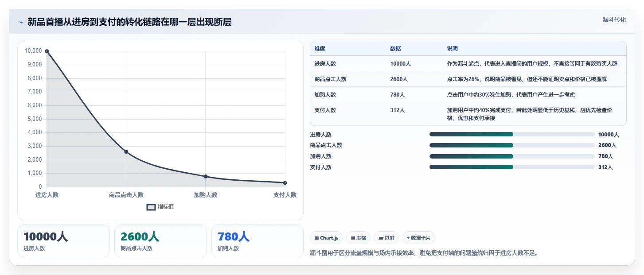The width and height of the screenshot is (644, 275).
Task: Click the 1,000 tick on the chart y-axis
Action: click(x=35, y=173)
